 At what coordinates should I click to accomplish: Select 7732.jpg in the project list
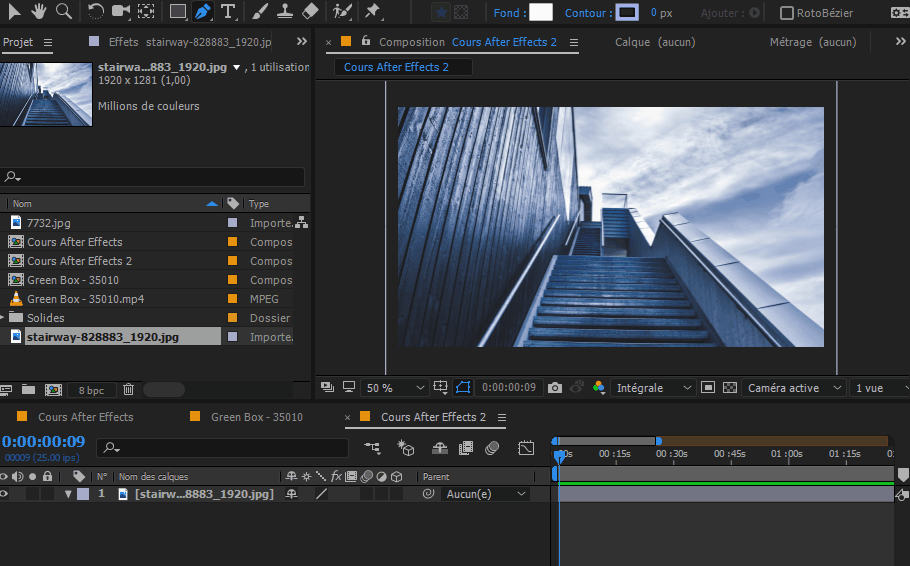[49, 223]
